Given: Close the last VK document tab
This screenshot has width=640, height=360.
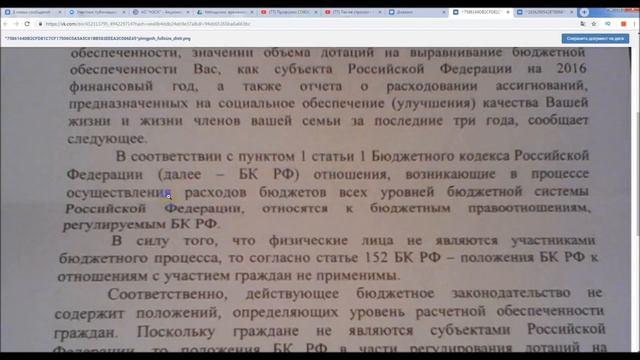Looking at the screenshot, I should [571, 12].
